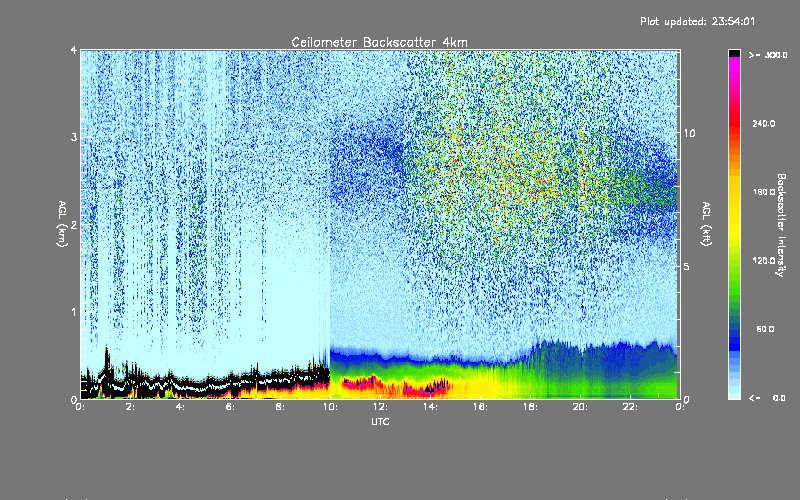
Task: Click the "Plot updated: 23:54:01" timestamp
Action: pyautogui.click(x=697, y=21)
